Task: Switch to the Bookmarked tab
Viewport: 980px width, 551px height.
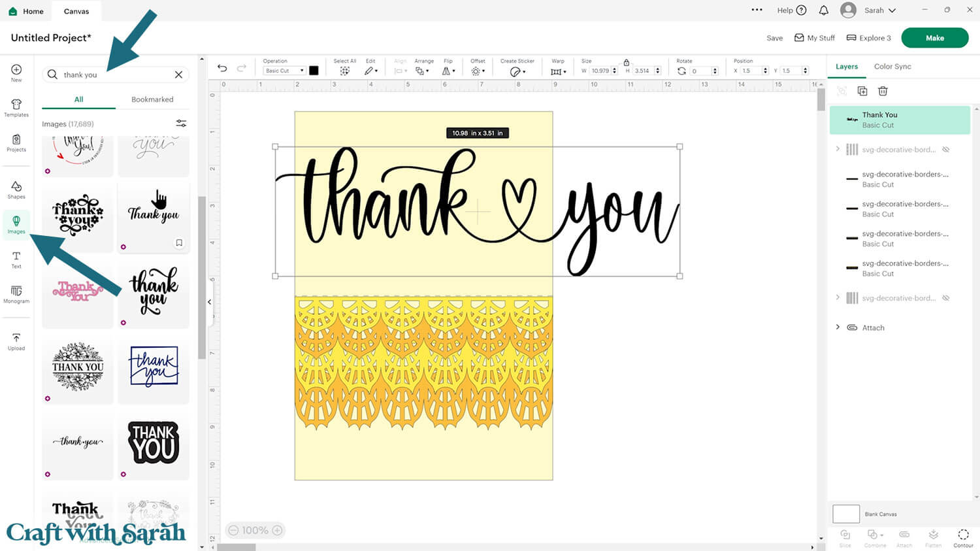Action: [152, 99]
